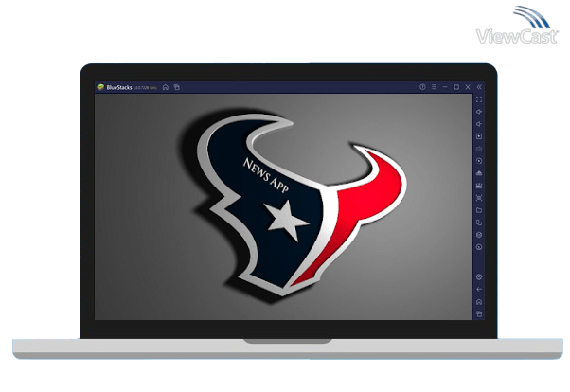This screenshot has width=570, height=392.
Task: Take a screenshot using the sidebar icon
Action: (x=479, y=198)
